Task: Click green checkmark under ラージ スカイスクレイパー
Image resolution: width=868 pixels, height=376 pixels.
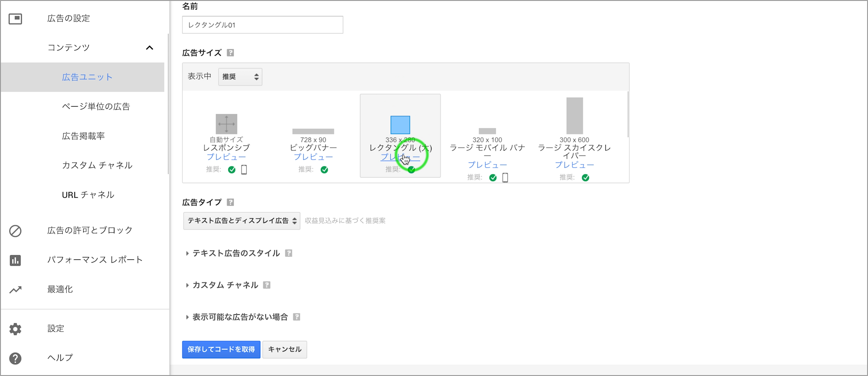Action: pos(586,177)
